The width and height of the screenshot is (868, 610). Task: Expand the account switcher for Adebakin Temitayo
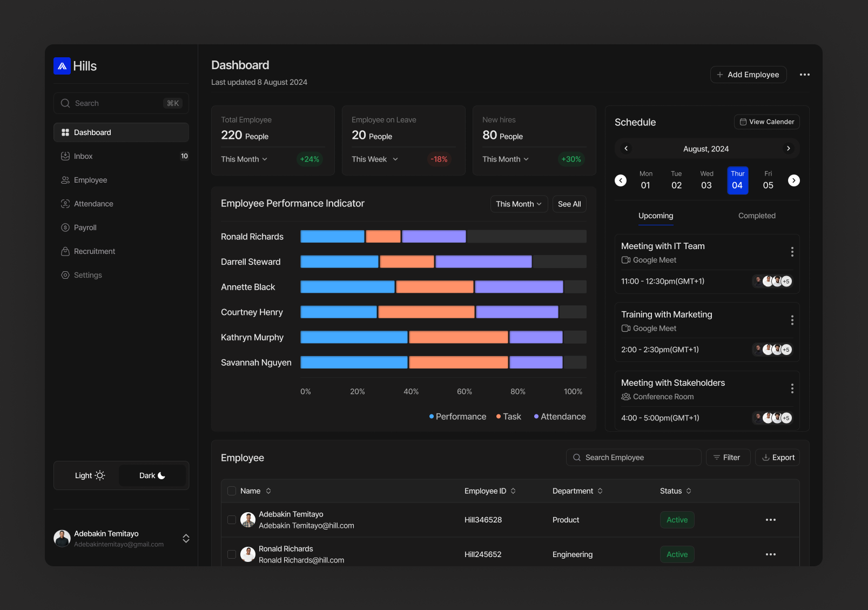[186, 539]
